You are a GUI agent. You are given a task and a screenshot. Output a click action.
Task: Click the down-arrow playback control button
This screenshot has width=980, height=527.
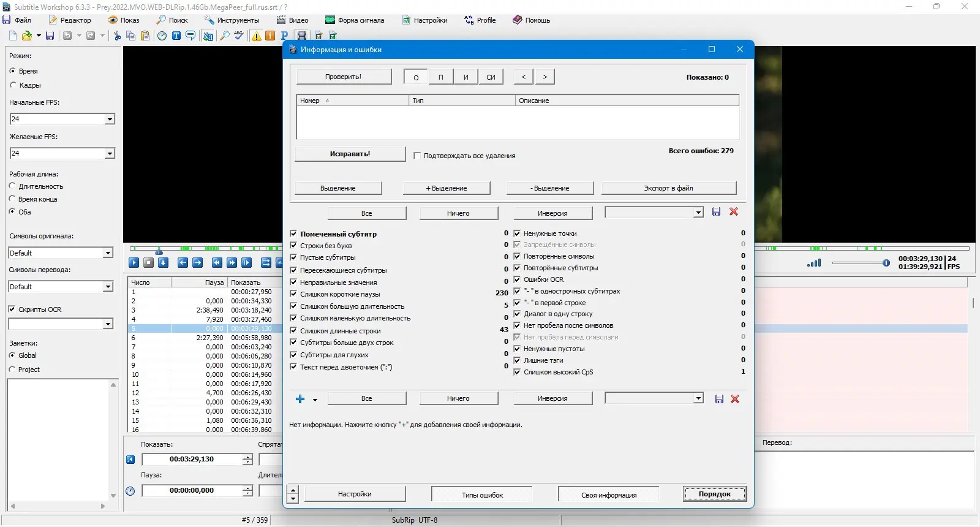point(163,262)
